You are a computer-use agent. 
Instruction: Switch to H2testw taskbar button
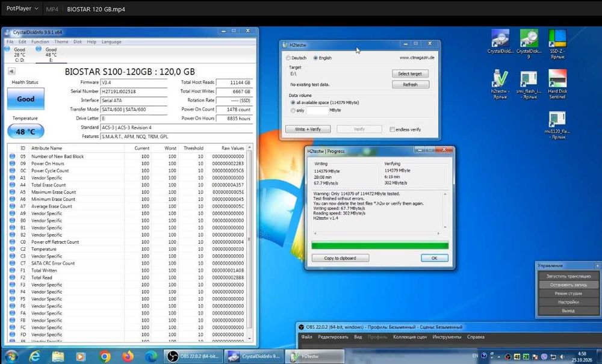coord(314,356)
